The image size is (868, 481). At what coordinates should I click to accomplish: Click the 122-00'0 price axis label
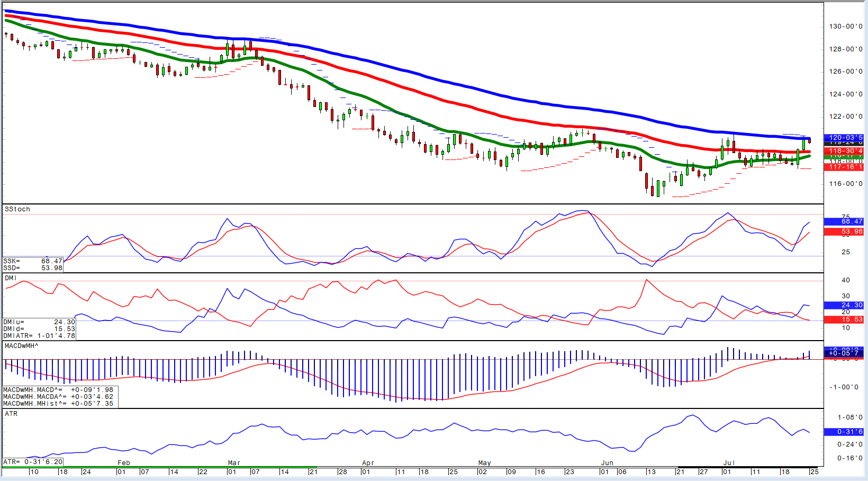846,117
